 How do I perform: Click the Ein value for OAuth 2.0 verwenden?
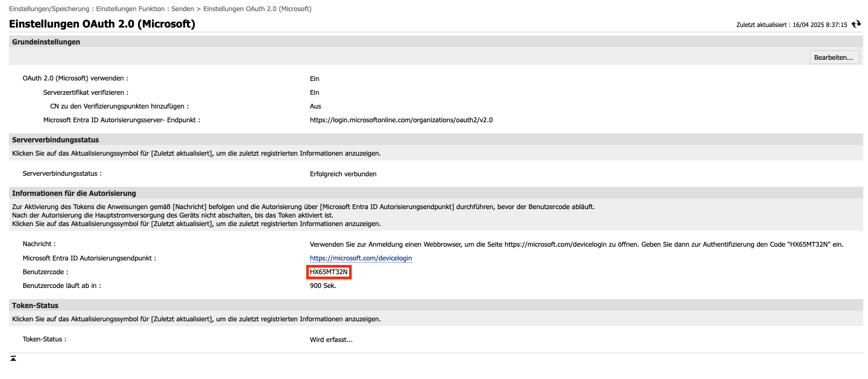(x=314, y=79)
